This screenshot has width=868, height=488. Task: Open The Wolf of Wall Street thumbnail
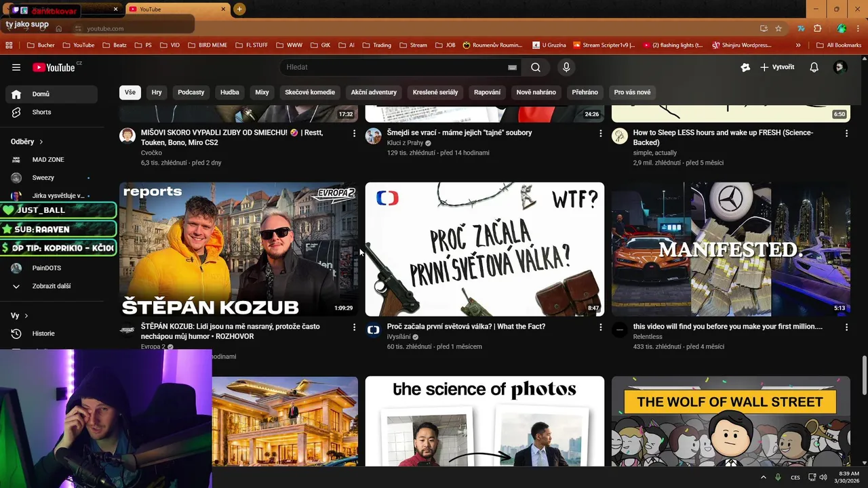point(731,422)
